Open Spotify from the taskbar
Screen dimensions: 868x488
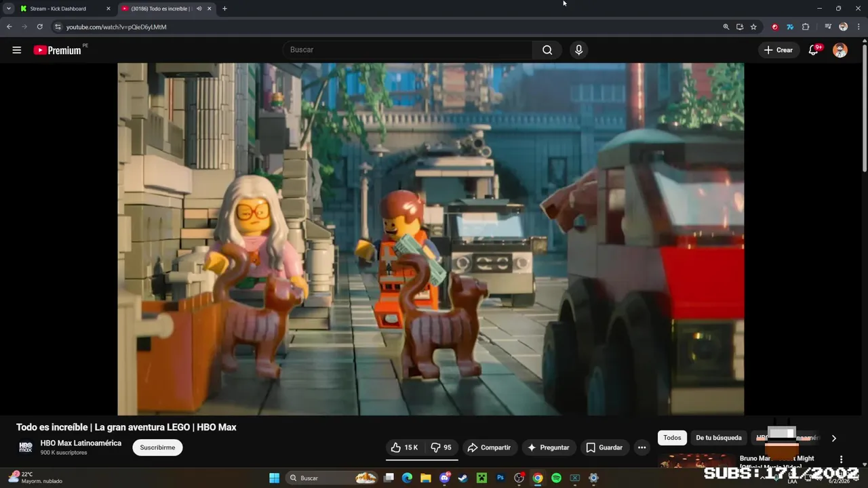(556, 478)
